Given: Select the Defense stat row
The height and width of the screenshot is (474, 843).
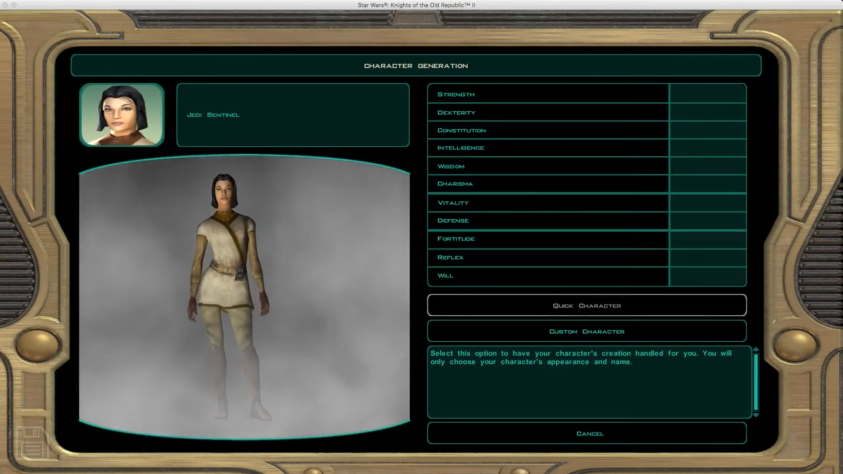Looking at the screenshot, I should (587, 221).
